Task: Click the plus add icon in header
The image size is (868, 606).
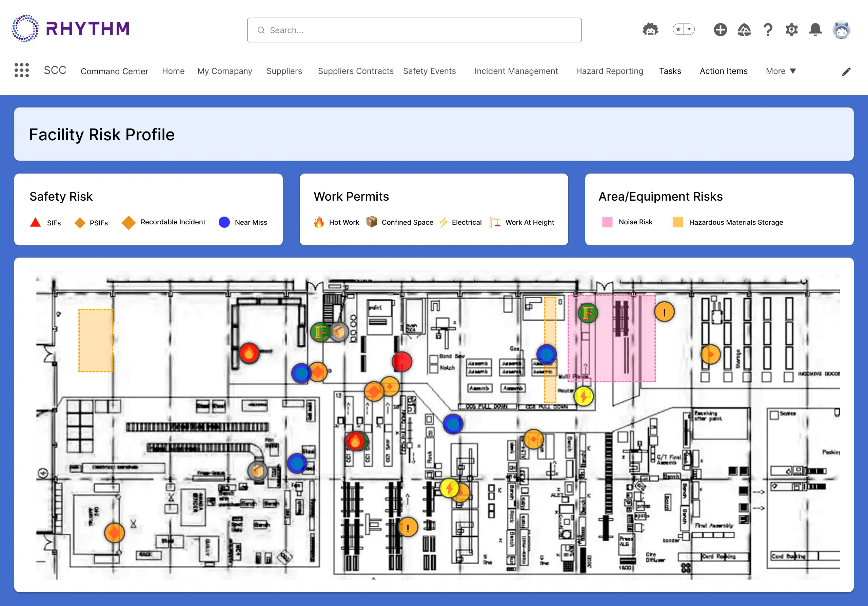Action: 720,29
